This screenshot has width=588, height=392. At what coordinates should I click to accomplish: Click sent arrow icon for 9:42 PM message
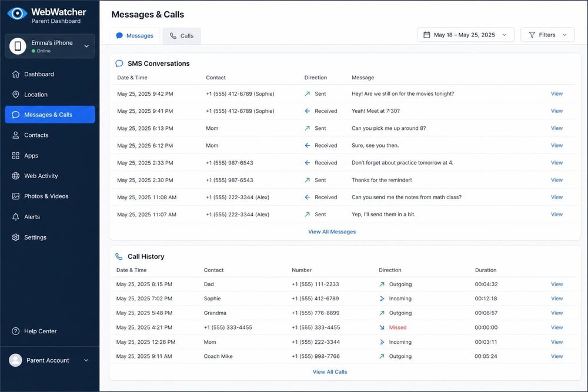[307, 93]
